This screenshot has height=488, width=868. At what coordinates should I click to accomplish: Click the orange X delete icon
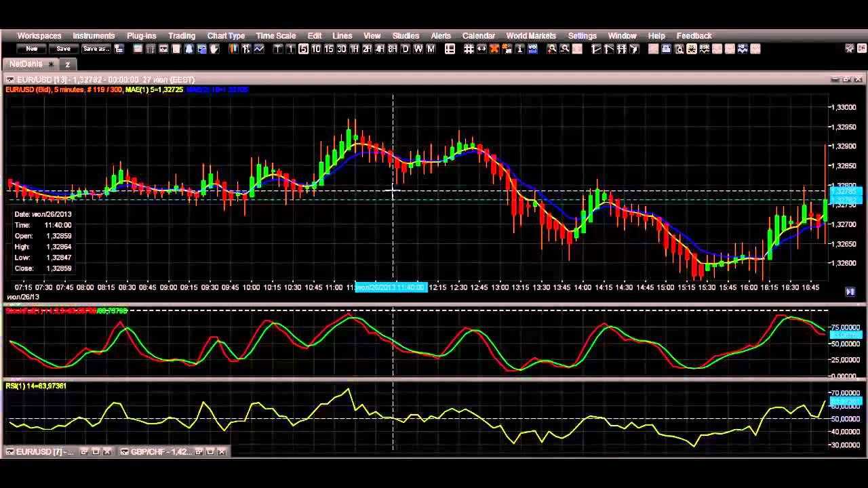(x=494, y=49)
